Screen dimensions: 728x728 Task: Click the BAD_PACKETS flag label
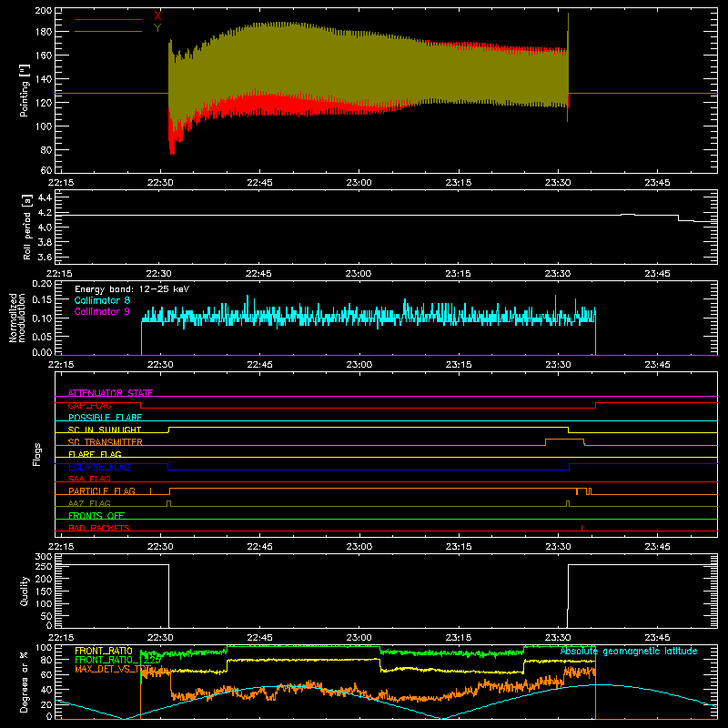click(99, 528)
